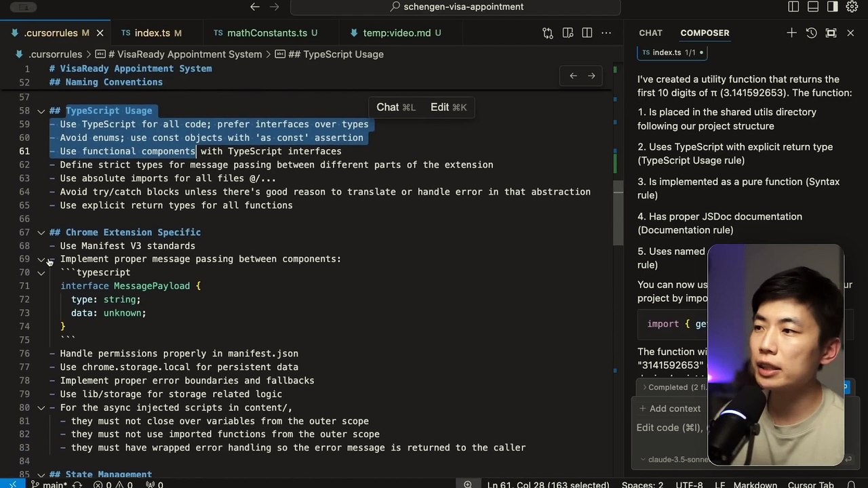Click the Chat ⌘L button

[x=395, y=107]
